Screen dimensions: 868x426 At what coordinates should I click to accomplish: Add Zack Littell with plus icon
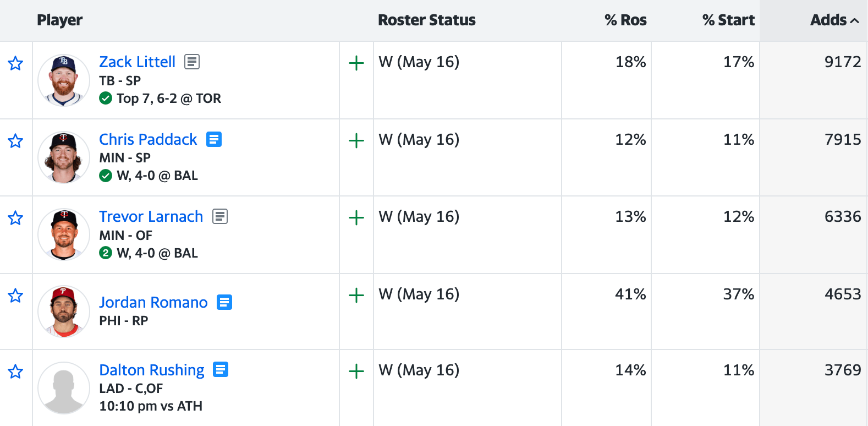pos(356,63)
